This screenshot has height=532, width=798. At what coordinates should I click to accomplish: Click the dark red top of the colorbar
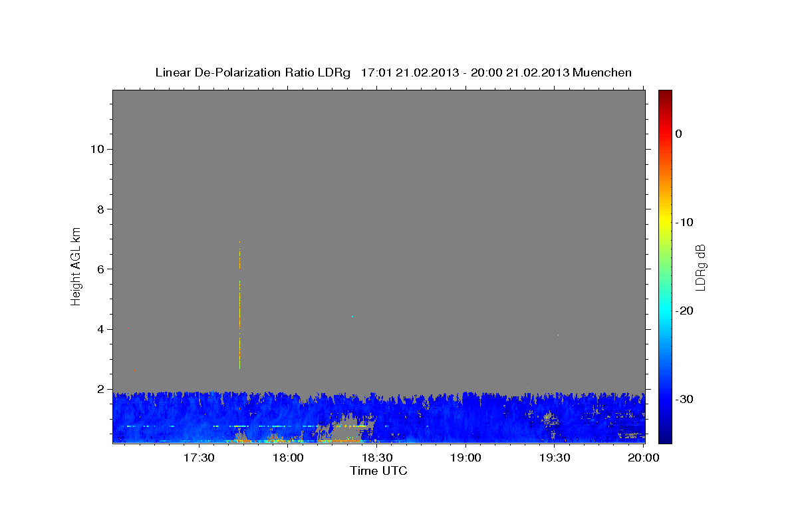tap(665, 94)
